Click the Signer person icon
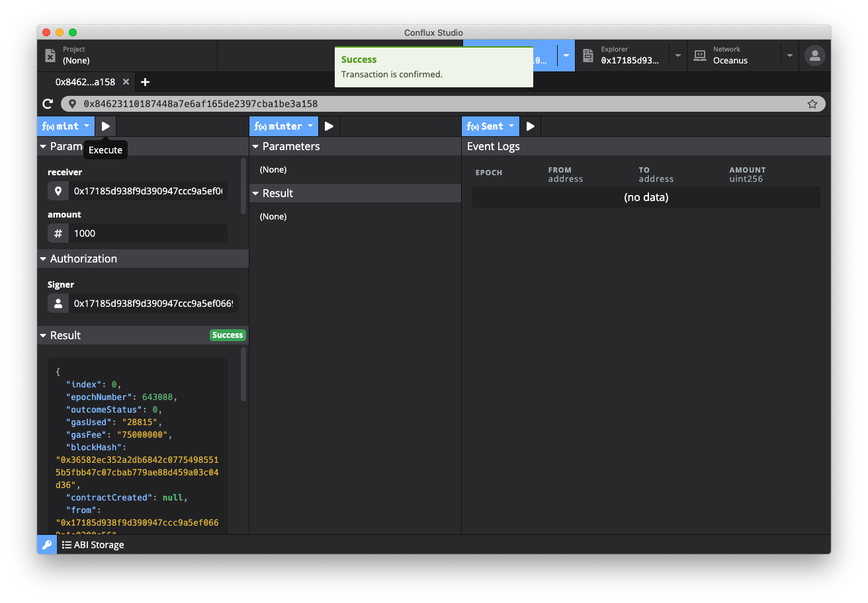 (x=58, y=303)
